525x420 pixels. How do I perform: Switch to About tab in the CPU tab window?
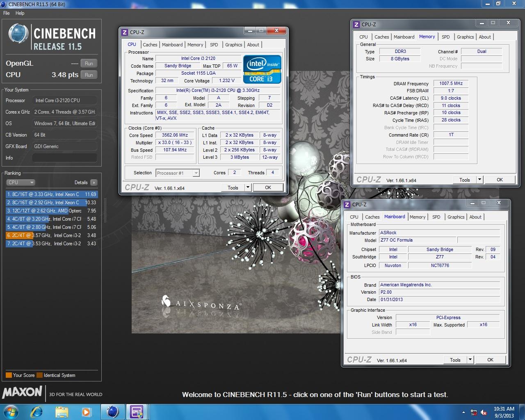tap(253, 45)
